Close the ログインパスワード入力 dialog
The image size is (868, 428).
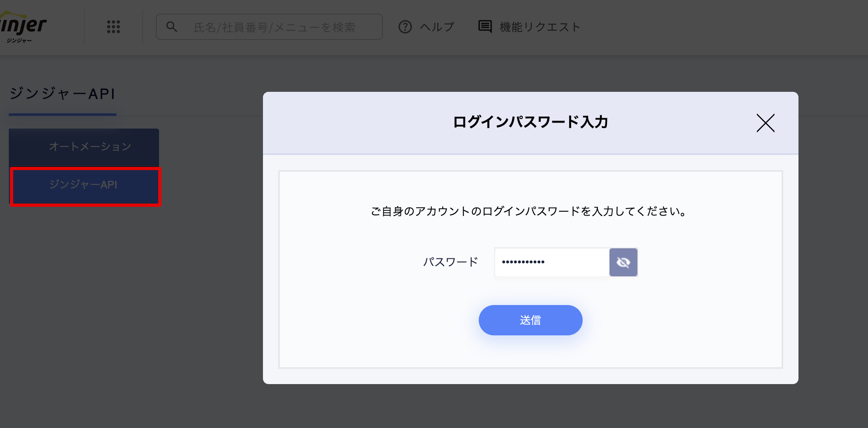click(x=765, y=123)
